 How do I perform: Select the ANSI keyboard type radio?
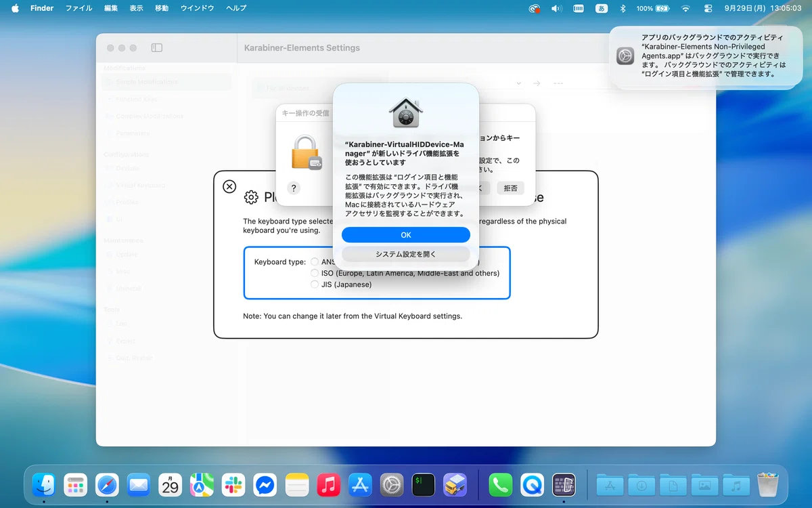pyautogui.click(x=315, y=261)
